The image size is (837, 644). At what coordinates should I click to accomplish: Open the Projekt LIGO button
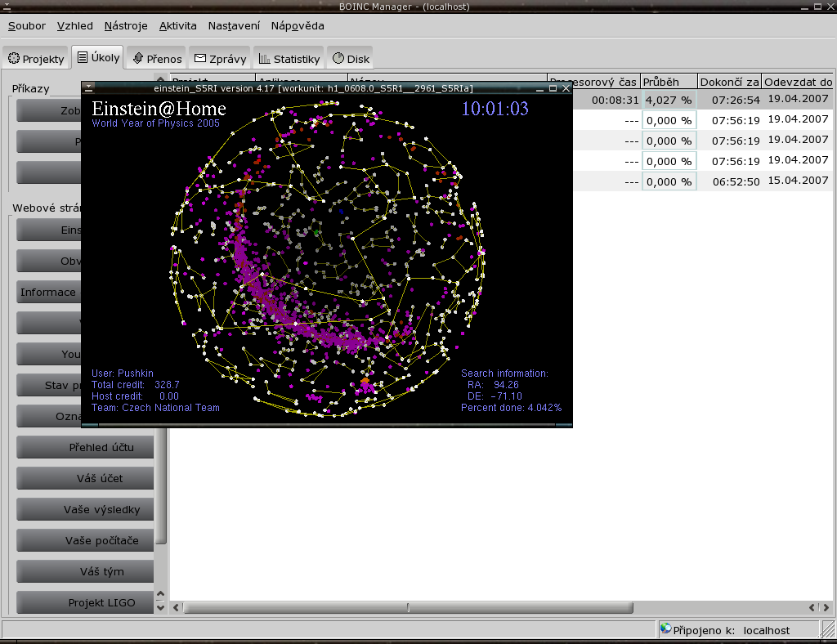tap(85, 602)
